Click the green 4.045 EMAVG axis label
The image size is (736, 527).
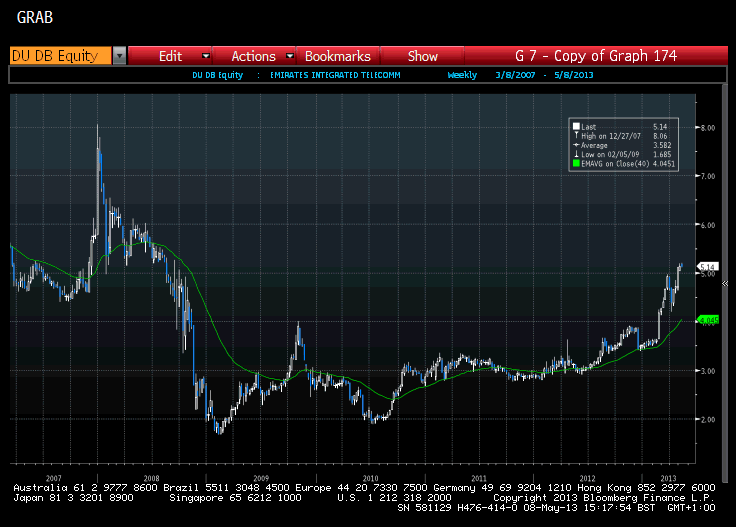pos(707,320)
